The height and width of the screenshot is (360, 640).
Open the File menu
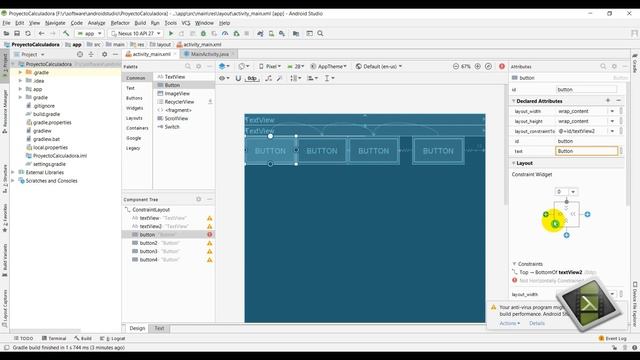pyautogui.click(x=7, y=23)
